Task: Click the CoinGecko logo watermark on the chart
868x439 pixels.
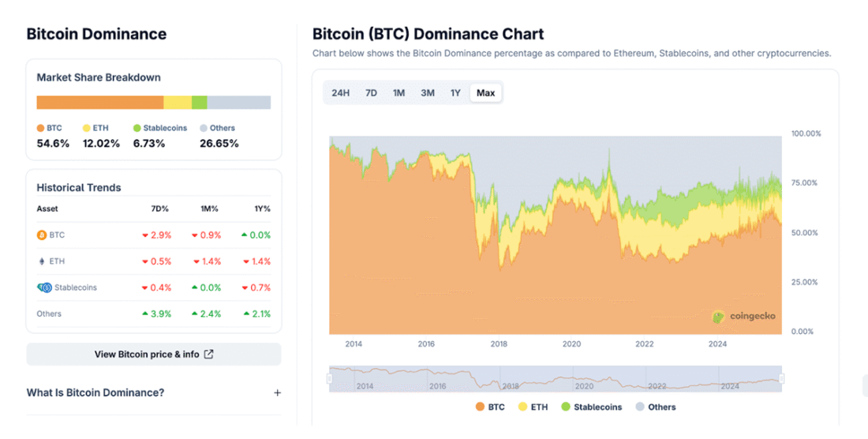Action: [x=718, y=316]
